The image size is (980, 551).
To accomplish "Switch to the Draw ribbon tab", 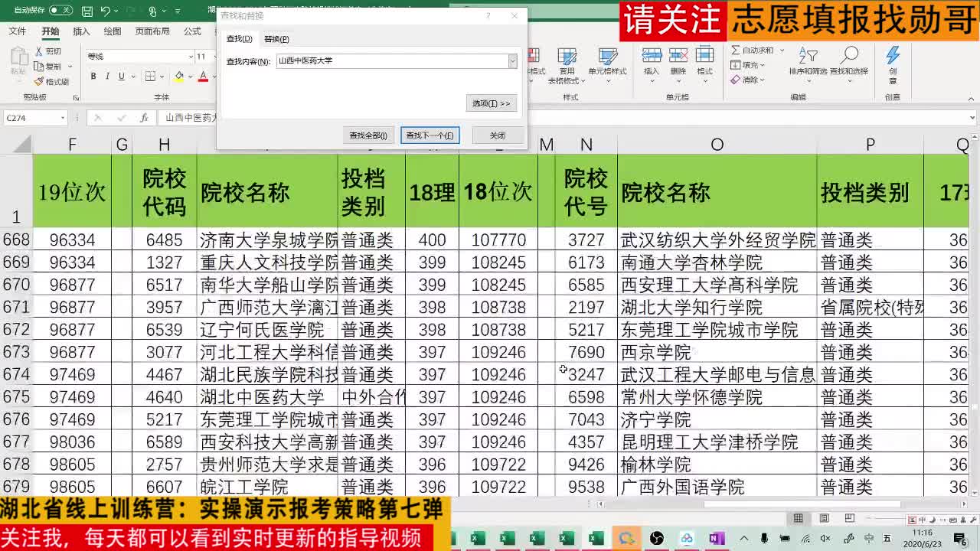I will click(x=113, y=31).
